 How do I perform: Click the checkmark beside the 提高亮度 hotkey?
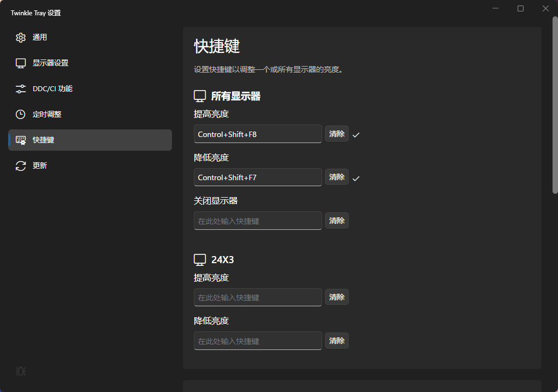[x=356, y=133]
